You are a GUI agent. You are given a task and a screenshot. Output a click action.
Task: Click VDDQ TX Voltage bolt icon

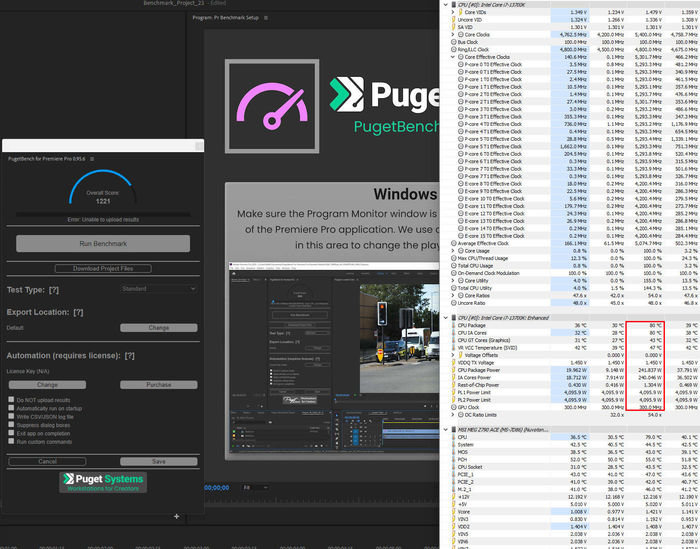[454, 362]
